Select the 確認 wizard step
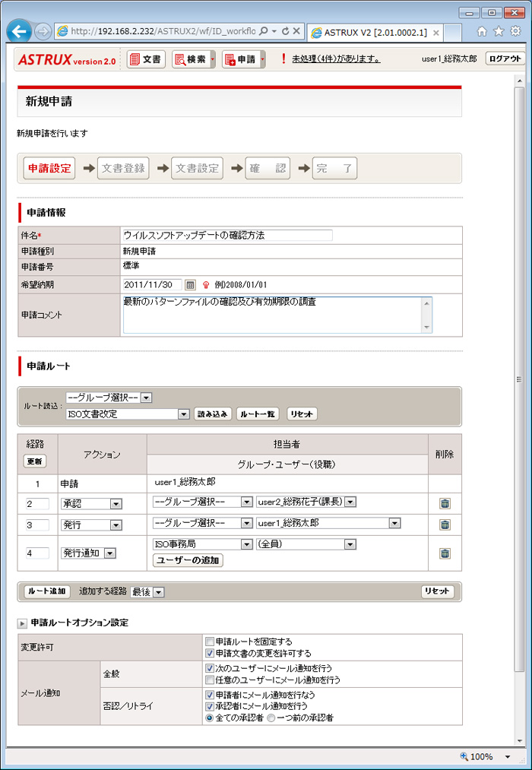The image size is (532, 770). 268,169
